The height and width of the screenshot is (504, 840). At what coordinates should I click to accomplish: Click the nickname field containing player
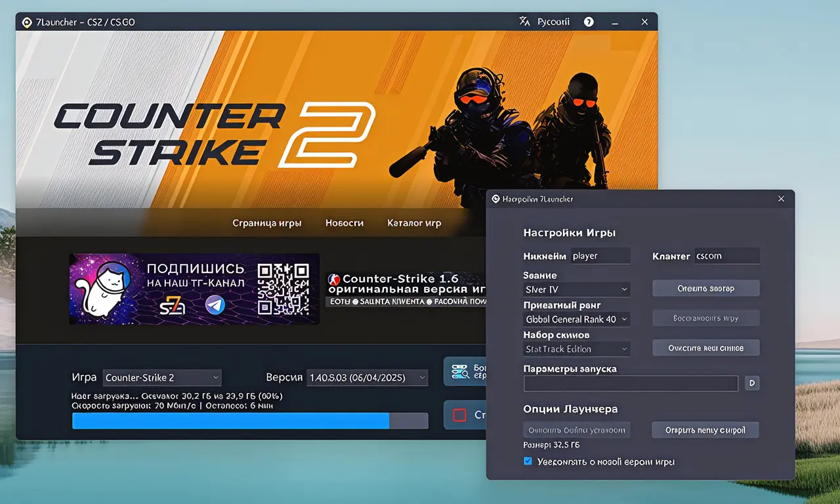pos(599,256)
